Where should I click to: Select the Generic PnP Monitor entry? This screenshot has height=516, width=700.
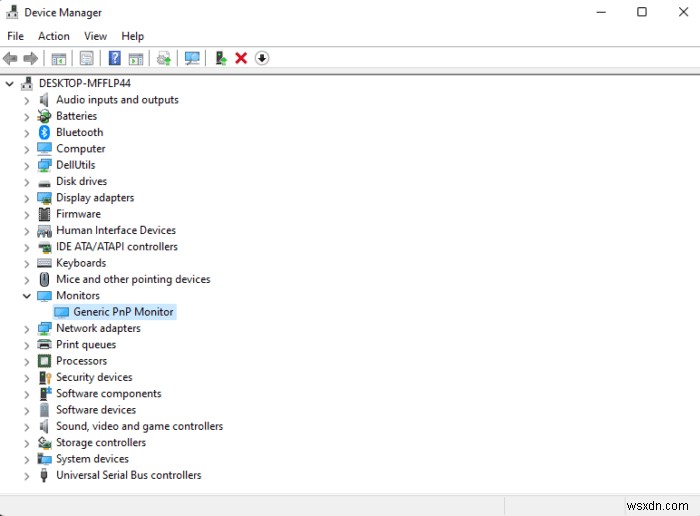[123, 312]
